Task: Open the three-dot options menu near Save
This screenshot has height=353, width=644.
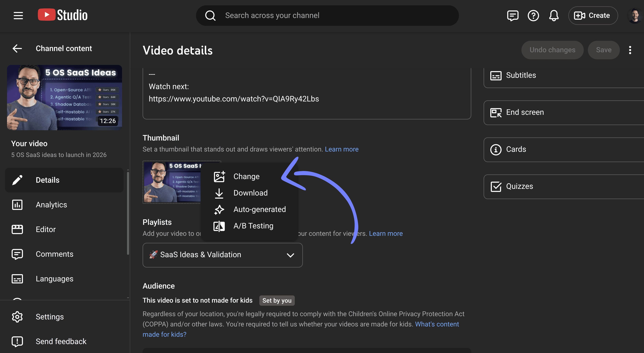Action: [630, 50]
